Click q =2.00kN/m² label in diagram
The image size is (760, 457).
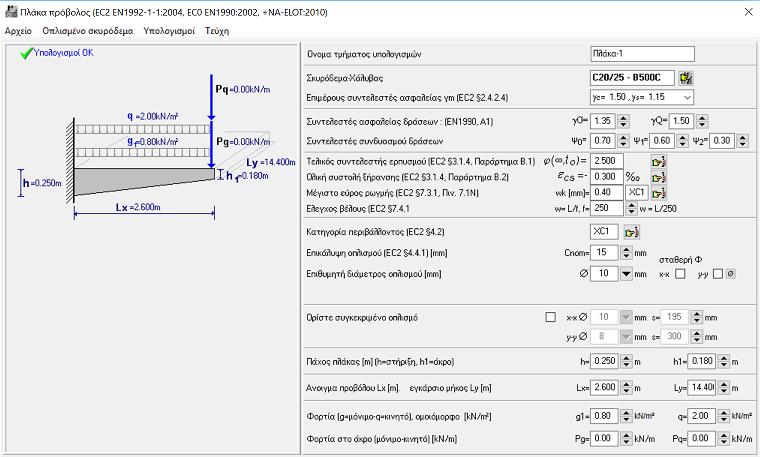click(153, 116)
